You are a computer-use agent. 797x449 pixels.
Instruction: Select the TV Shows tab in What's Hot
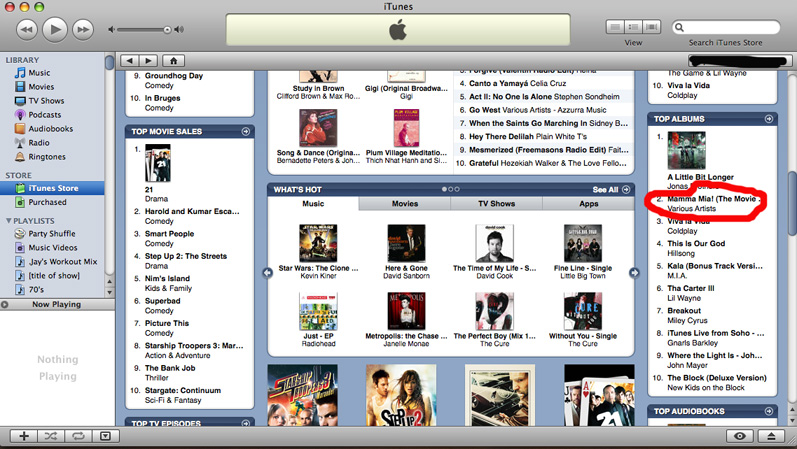pos(497,204)
